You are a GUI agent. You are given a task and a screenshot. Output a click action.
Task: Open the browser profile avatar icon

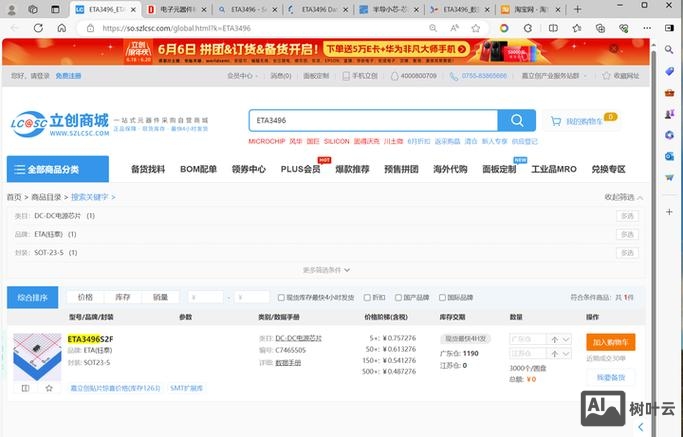(x=12, y=9)
